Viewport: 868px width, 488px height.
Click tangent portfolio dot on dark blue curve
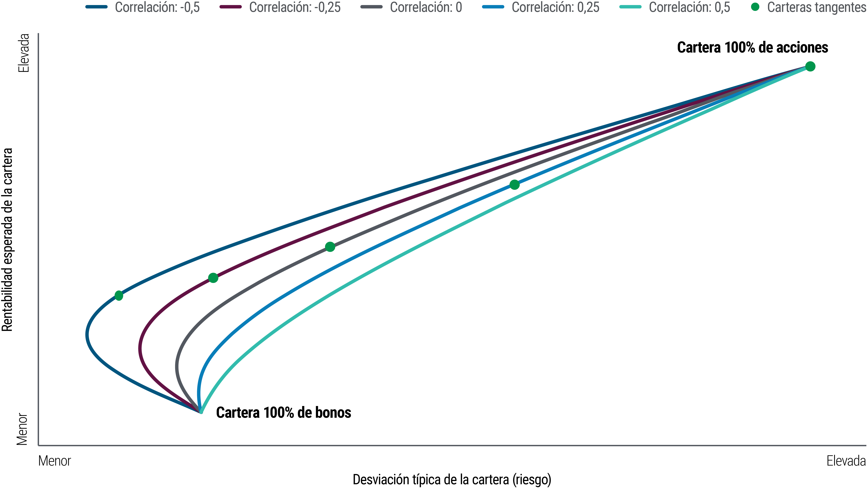click(119, 296)
